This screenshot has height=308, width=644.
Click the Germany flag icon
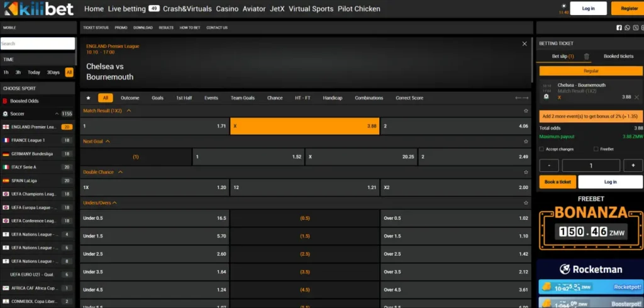6,154
